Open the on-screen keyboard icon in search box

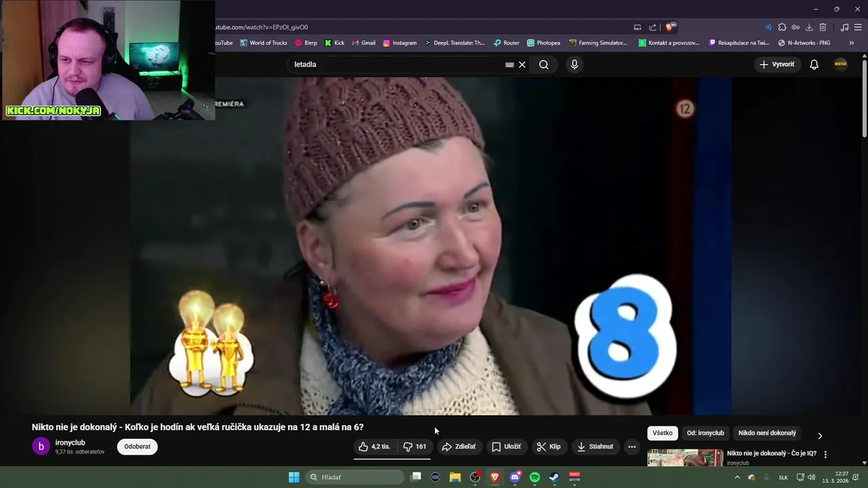(x=509, y=64)
